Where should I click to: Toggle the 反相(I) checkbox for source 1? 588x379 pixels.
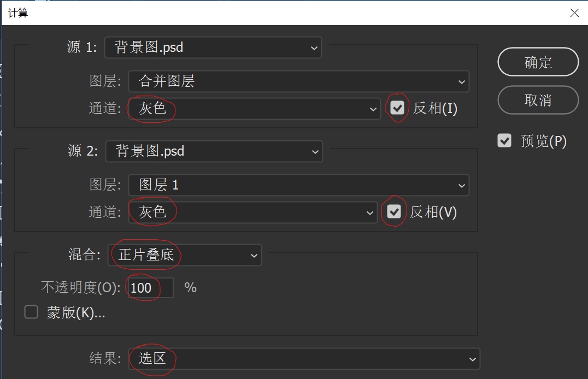tap(397, 108)
